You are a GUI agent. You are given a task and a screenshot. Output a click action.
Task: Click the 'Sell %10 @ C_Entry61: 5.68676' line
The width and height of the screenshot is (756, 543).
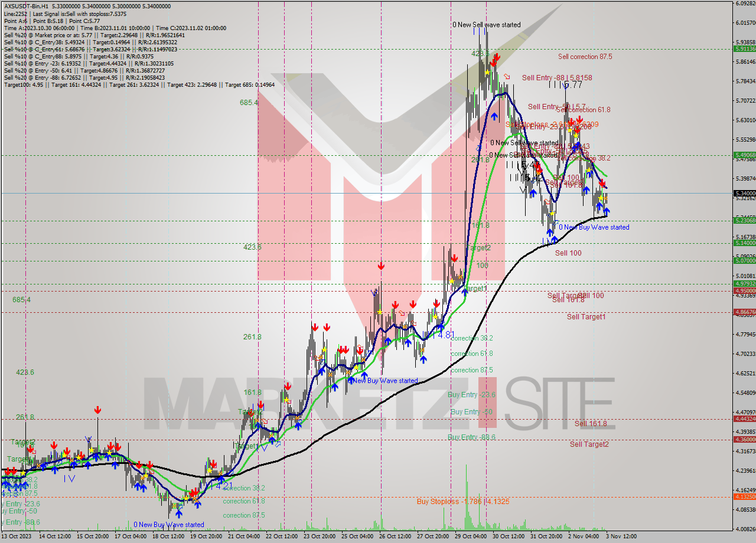[90, 49]
